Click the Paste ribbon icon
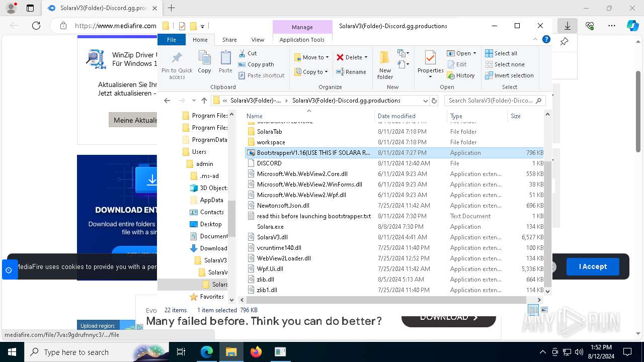 (225, 62)
